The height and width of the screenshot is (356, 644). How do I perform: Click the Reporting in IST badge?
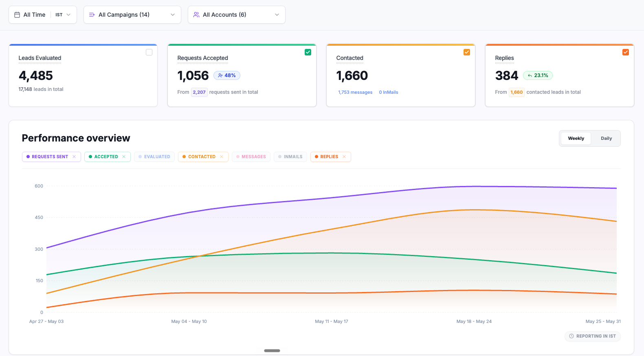pyautogui.click(x=593, y=336)
